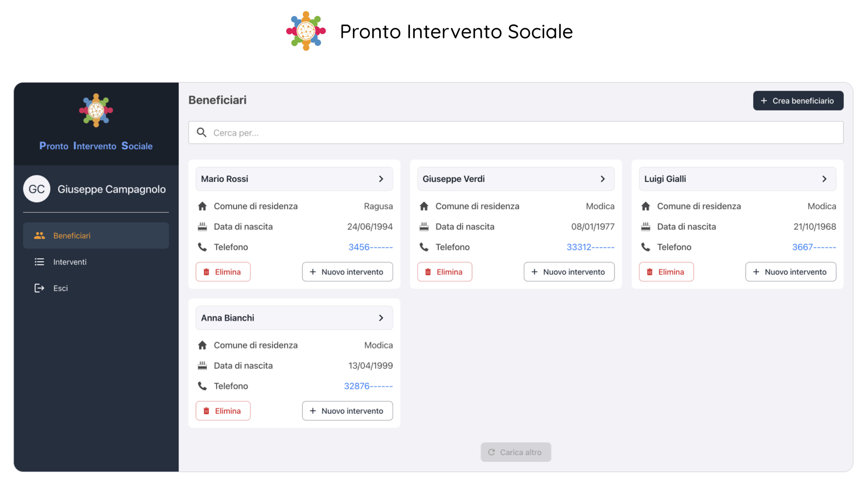Screen dimensions: 868x487
Task: Open Luigi Gialli's card via arrow
Action: coord(825,179)
